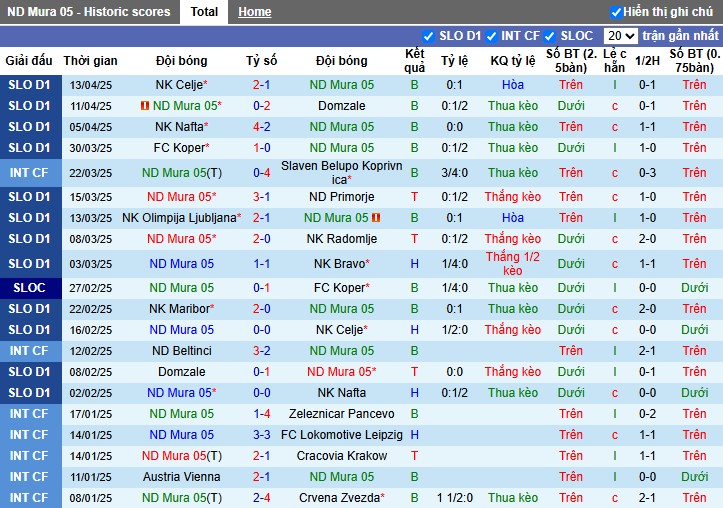The width and height of the screenshot is (723, 508).
Task: Open the Home tab
Action: coord(255,12)
